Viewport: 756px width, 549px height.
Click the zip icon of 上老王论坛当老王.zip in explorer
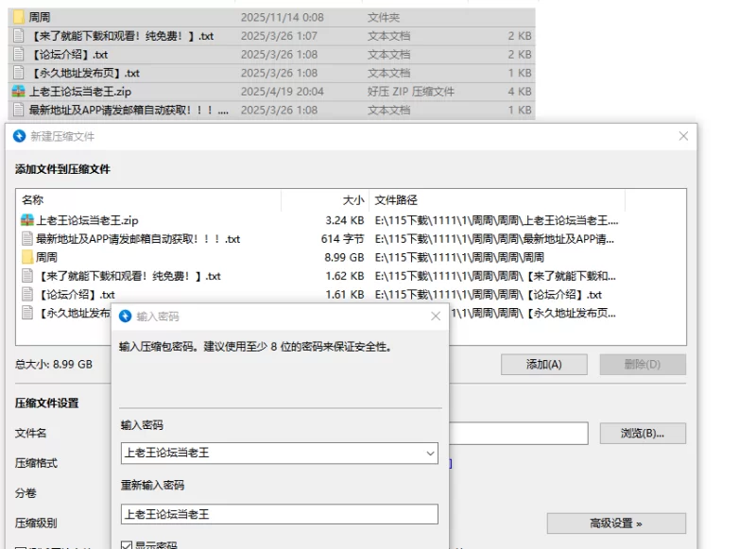18,91
